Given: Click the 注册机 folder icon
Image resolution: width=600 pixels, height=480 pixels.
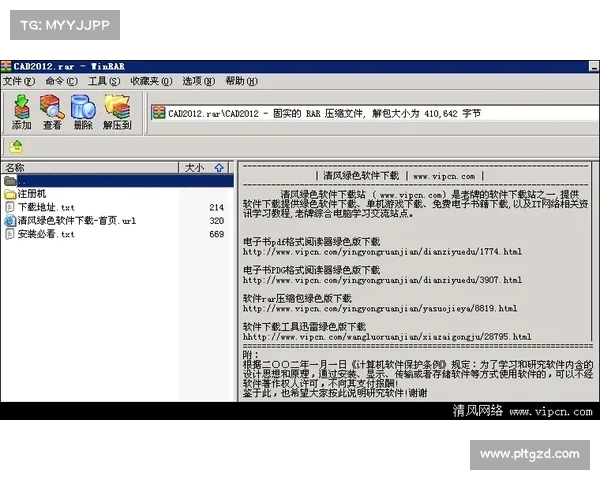Looking at the screenshot, I should [x=10, y=194].
